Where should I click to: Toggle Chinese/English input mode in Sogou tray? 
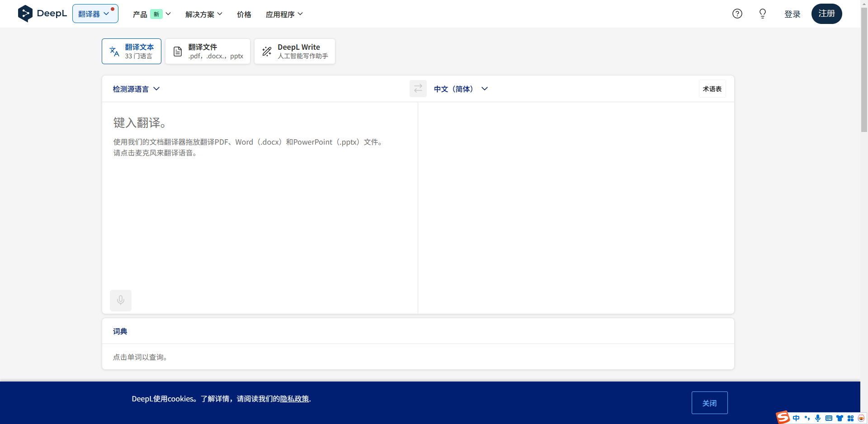pyautogui.click(x=796, y=418)
